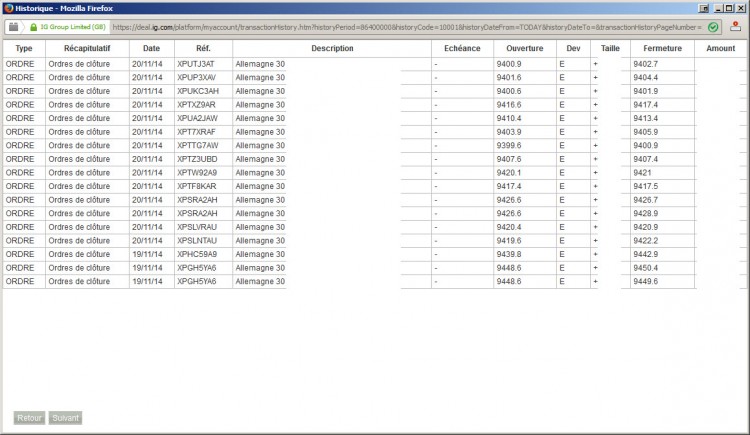Select reference XPSLNTAU
This screenshot has height=435, width=750.
click(197, 241)
